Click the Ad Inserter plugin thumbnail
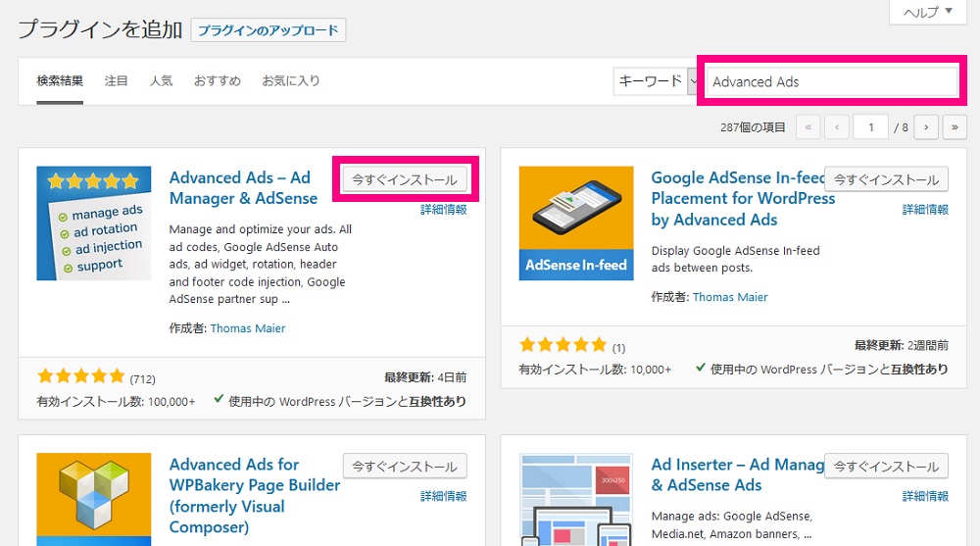 (576, 500)
